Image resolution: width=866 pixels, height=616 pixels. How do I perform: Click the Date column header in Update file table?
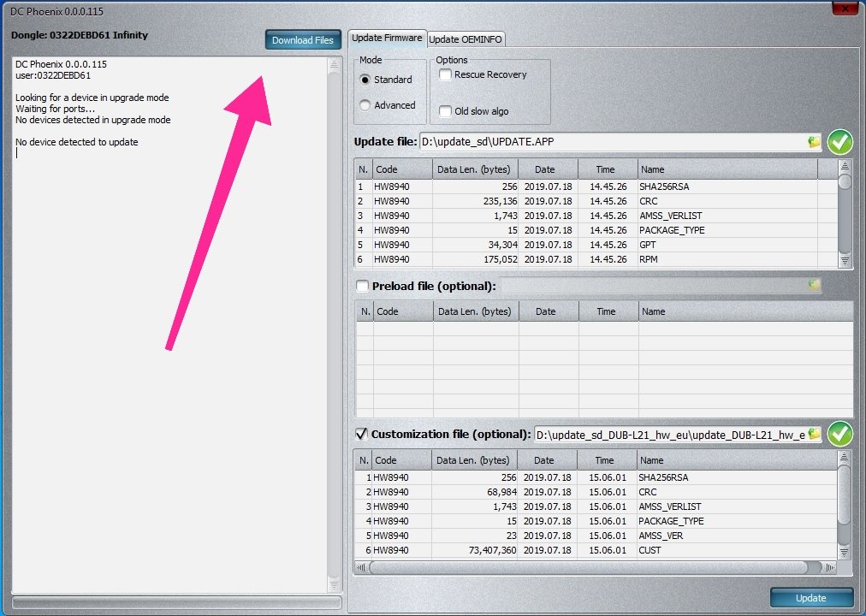548,169
